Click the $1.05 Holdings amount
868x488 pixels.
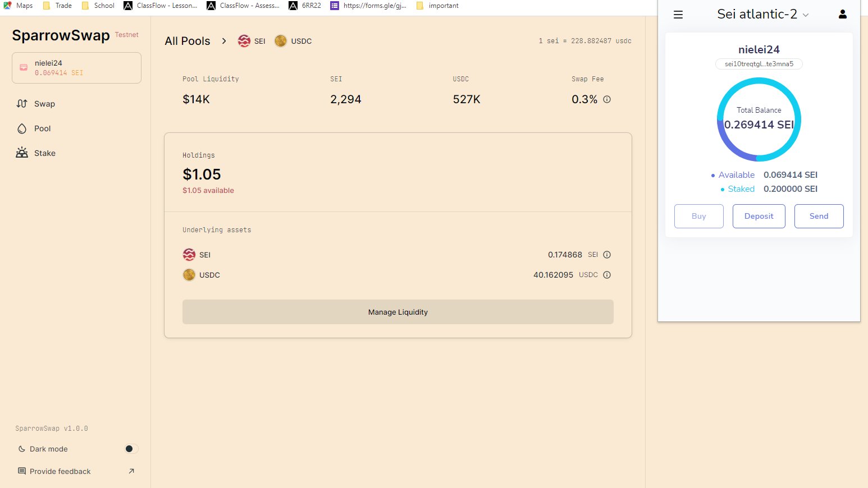[202, 174]
